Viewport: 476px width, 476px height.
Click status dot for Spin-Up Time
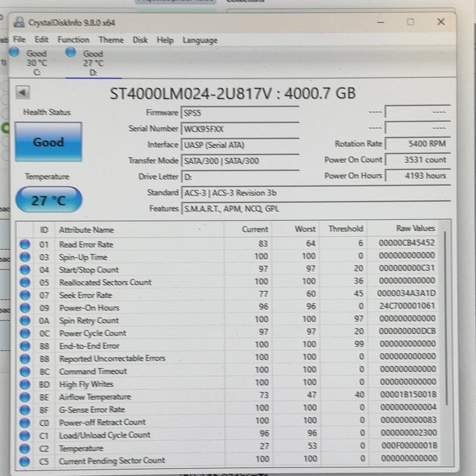point(25,257)
